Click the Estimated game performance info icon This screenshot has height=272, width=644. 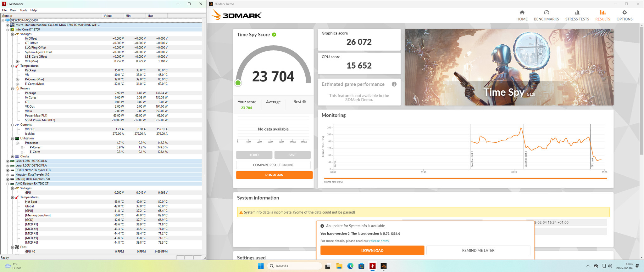(394, 84)
